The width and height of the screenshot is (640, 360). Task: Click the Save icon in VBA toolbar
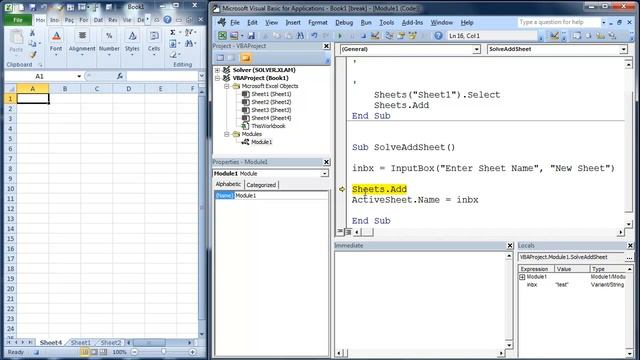251,36
